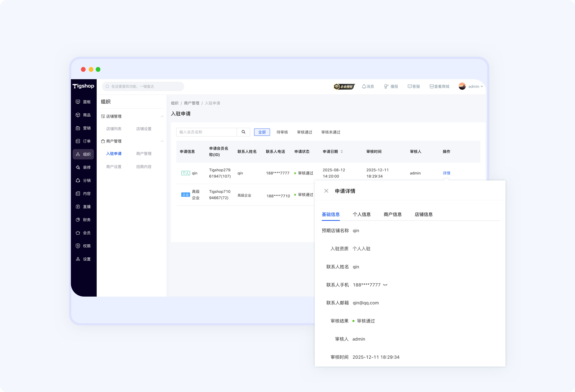This screenshot has height=392, width=575.
Task: Open the 设置 settings sidebar item
Action: 83,259
